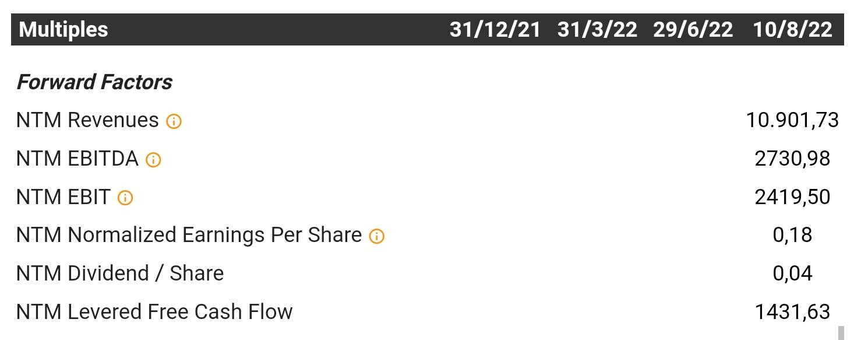This screenshot has width=868, height=340.
Task: Open the info icon beside NTM Revenues
Action: [174, 121]
